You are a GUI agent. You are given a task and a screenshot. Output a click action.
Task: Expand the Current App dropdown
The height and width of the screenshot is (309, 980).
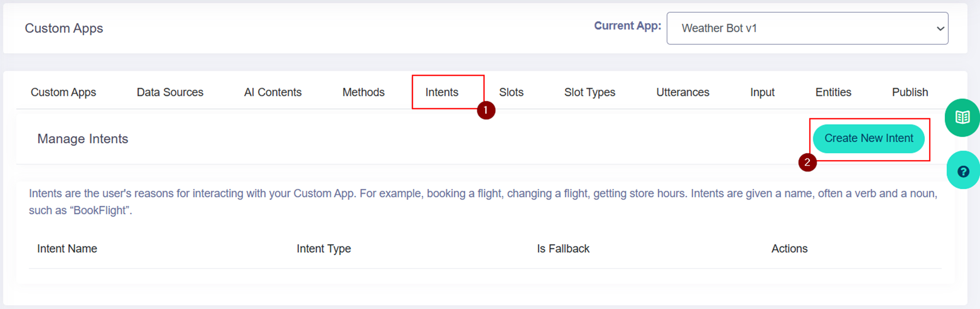tap(807, 28)
